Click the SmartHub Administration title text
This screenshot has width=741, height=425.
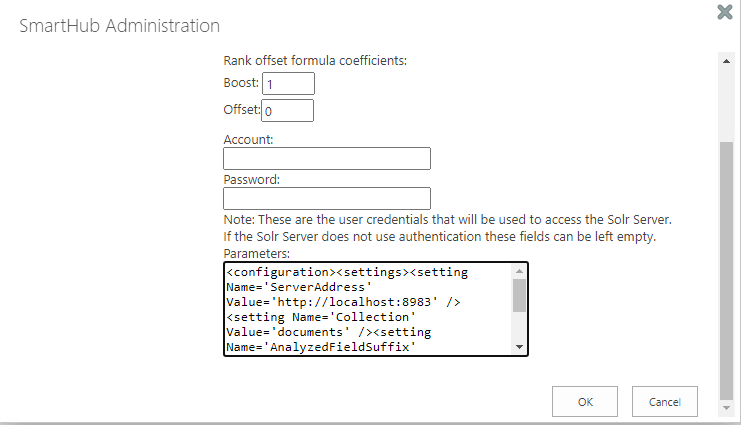pos(120,25)
